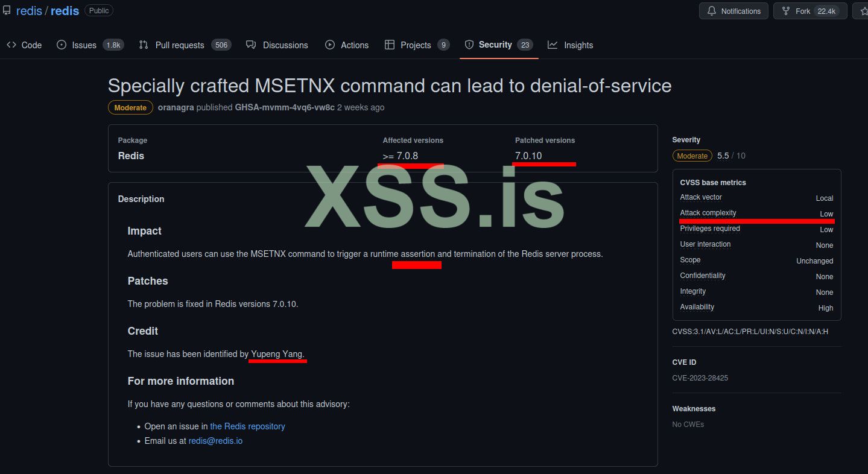The image size is (868, 474).
Task: Open the Insights tab
Action: pyautogui.click(x=578, y=45)
